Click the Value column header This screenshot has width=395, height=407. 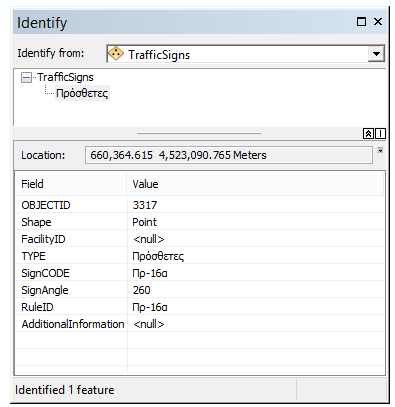[x=255, y=184]
